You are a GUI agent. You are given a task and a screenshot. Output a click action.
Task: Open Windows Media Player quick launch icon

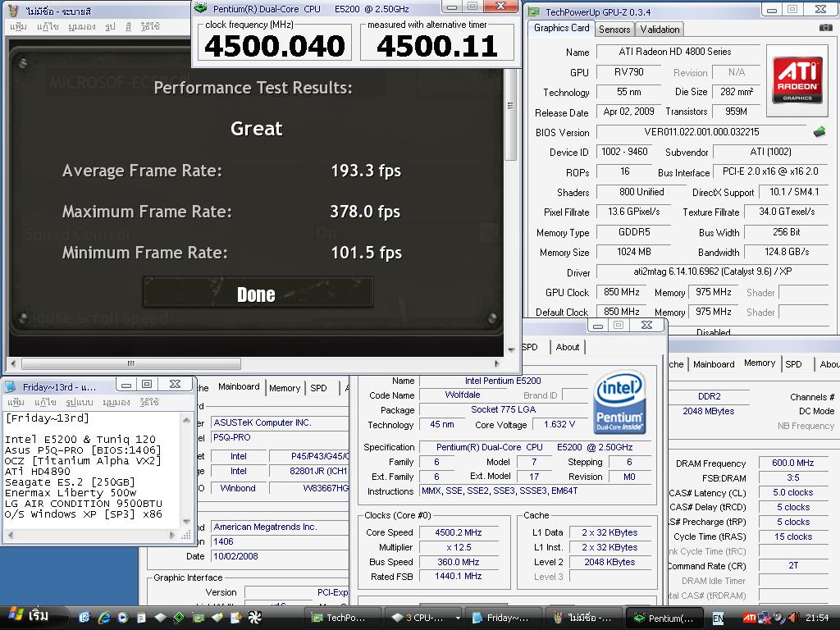click(123, 617)
